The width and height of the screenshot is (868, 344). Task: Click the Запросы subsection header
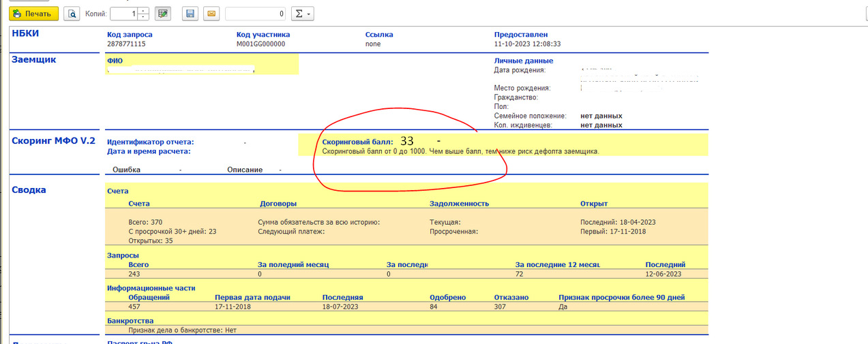point(123,255)
